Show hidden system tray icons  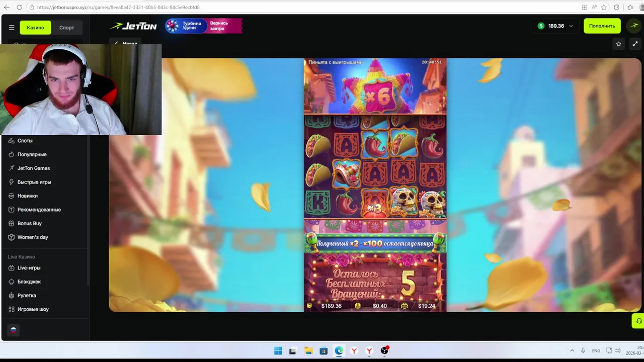pyautogui.click(x=572, y=351)
